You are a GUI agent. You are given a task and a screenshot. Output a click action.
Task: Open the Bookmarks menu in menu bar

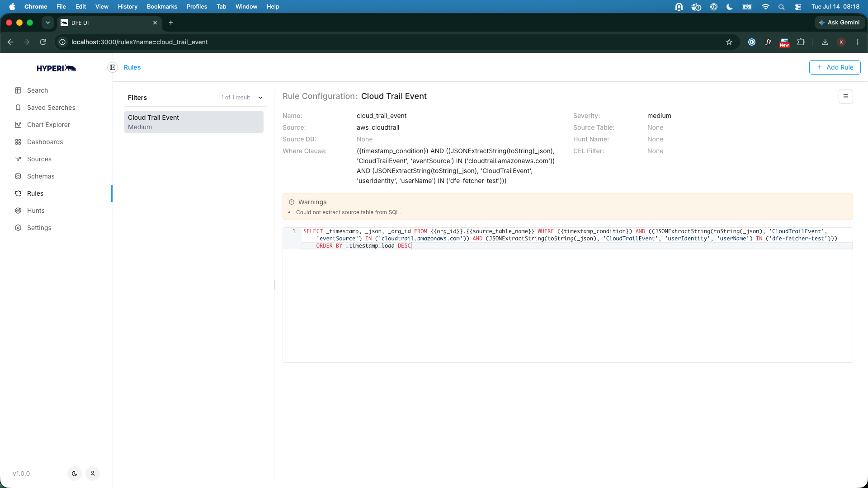(162, 6)
